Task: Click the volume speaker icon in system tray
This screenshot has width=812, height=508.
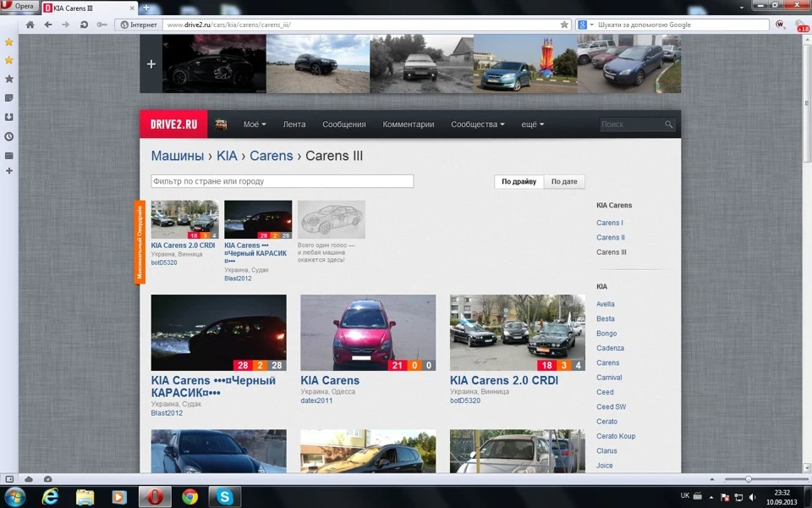Action: pos(753,497)
